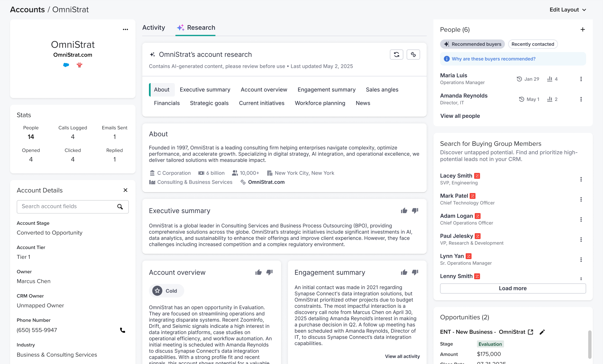Go back to Accounts breadcrumb
This screenshot has height=364, width=603.
(x=27, y=10)
